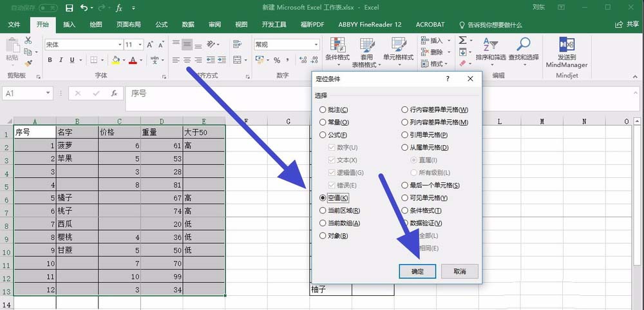Image resolution: width=644 pixels, height=310 pixels.
Task: Choose 可见单元格(Y) radio button
Action: pos(404,198)
